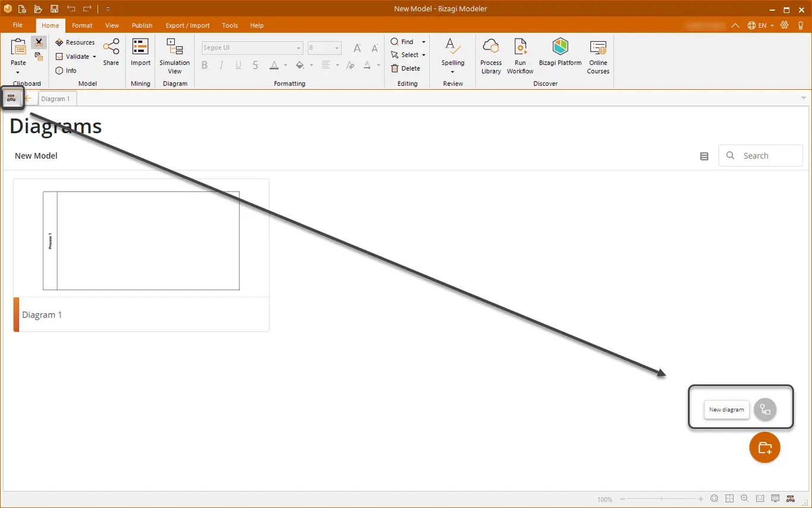
Task: Click the zoom in plus button
Action: point(701,498)
